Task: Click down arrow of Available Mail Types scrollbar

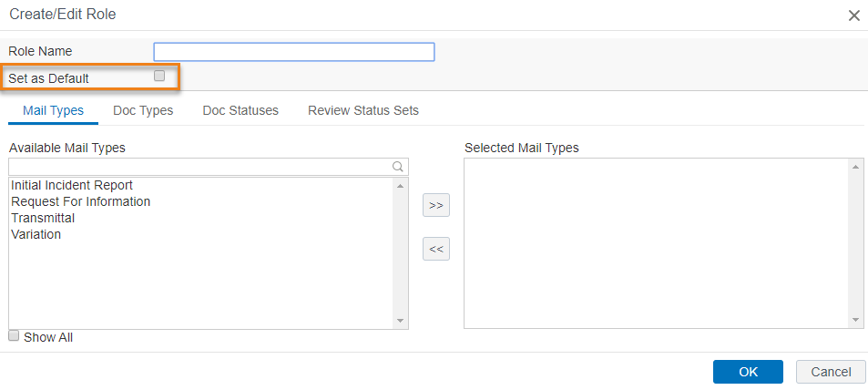Action: (x=400, y=321)
